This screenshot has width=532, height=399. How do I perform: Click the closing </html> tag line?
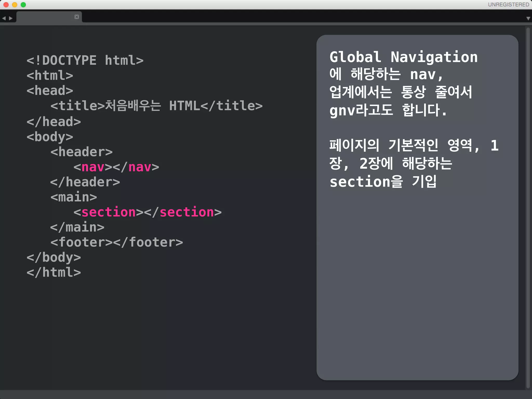pos(54,272)
